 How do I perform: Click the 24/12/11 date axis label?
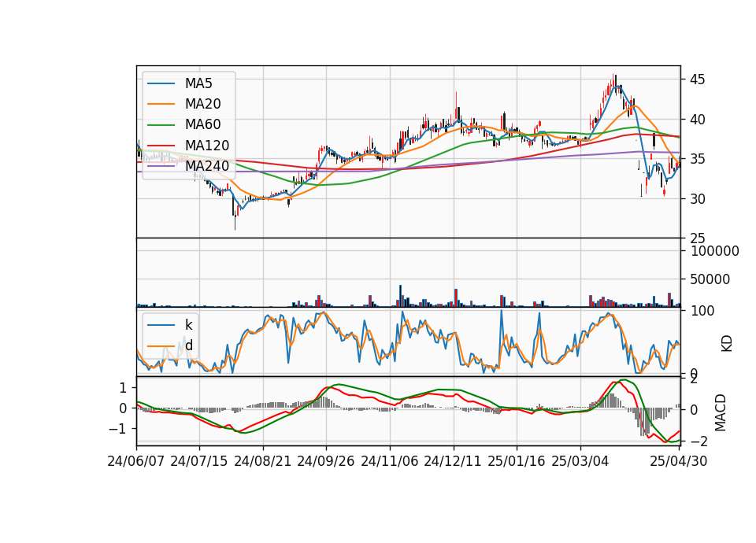pos(453,461)
